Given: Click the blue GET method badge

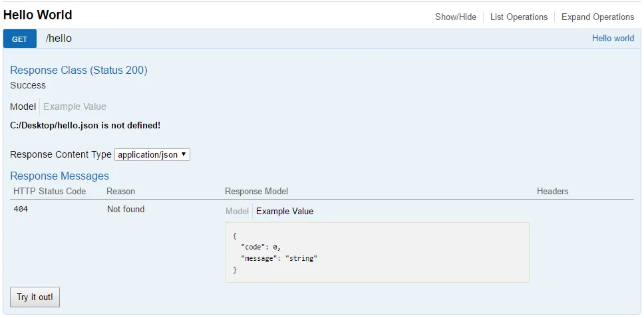Looking at the screenshot, I should click(20, 39).
